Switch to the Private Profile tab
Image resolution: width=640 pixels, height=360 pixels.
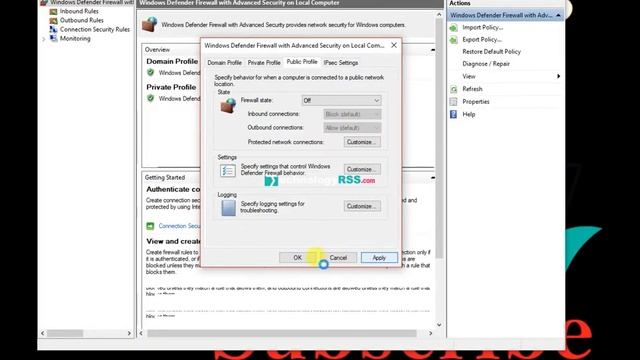pyautogui.click(x=264, y=62)
